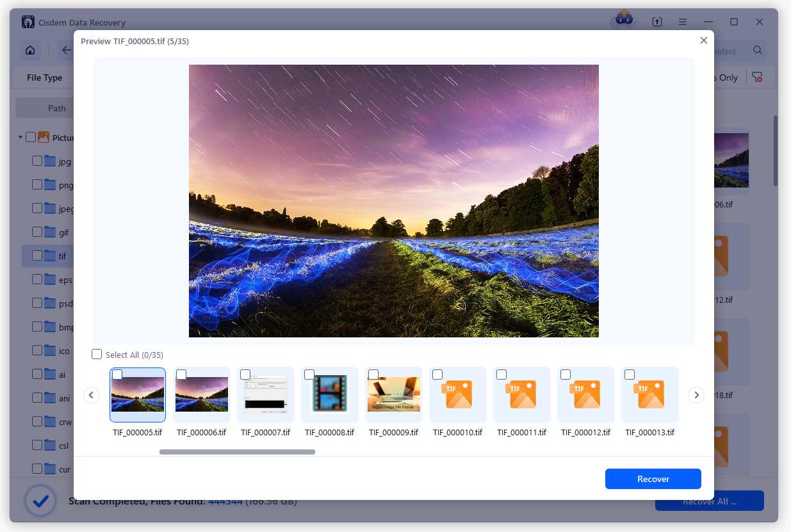Viewport: 791px width, 532px height.
Task: Open the hamburger menu icon
Action: [683, 22]
